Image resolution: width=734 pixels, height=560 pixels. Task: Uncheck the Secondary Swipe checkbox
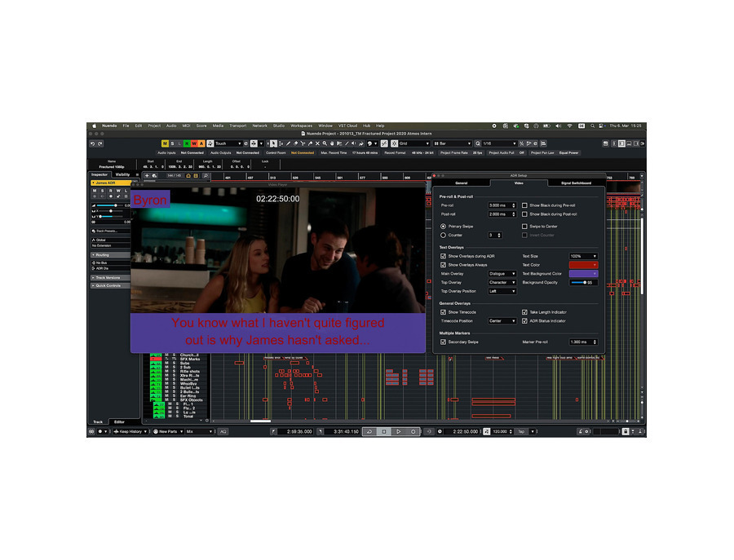click(443, 342)
